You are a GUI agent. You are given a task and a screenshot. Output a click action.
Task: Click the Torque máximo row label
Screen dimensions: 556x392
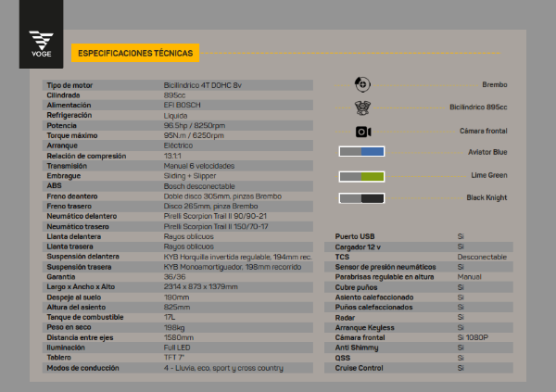[x=72, y=135]
